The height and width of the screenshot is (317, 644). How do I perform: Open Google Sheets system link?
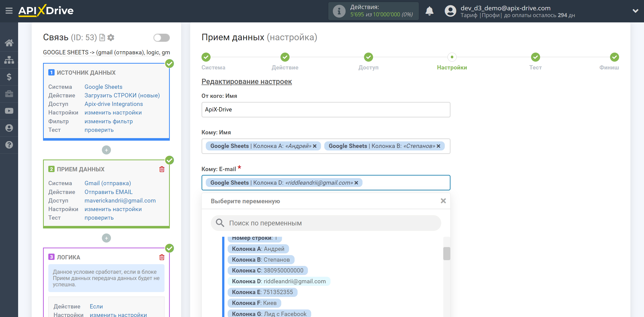click(103, 87)
